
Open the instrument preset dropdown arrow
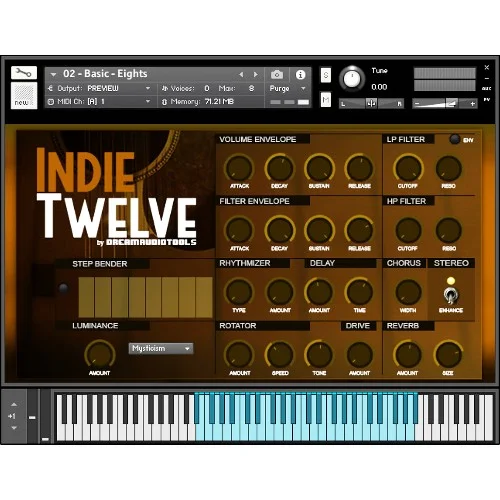tap(53, 75)
